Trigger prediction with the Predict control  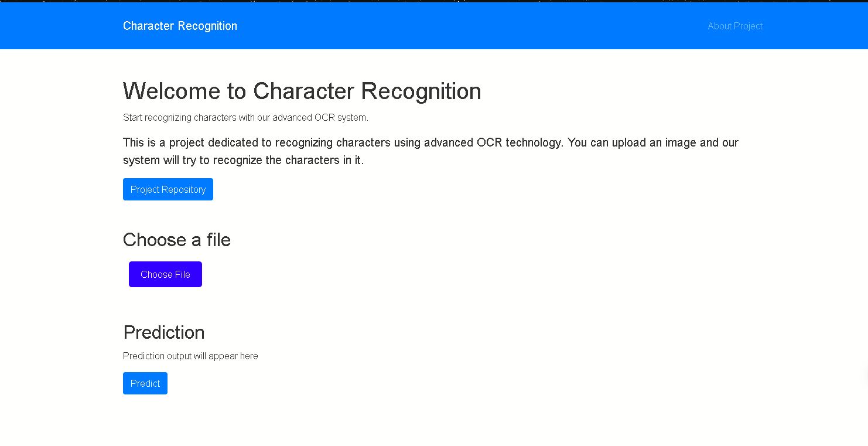145,383
